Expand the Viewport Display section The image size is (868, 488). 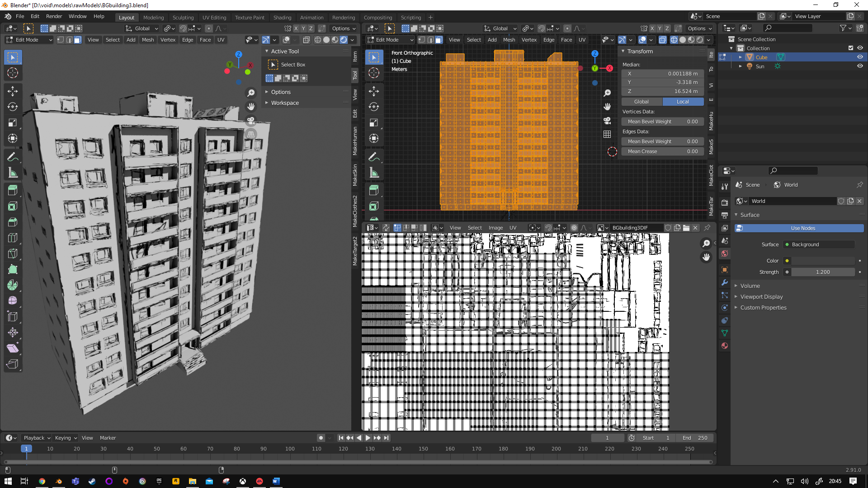(761, 296)
